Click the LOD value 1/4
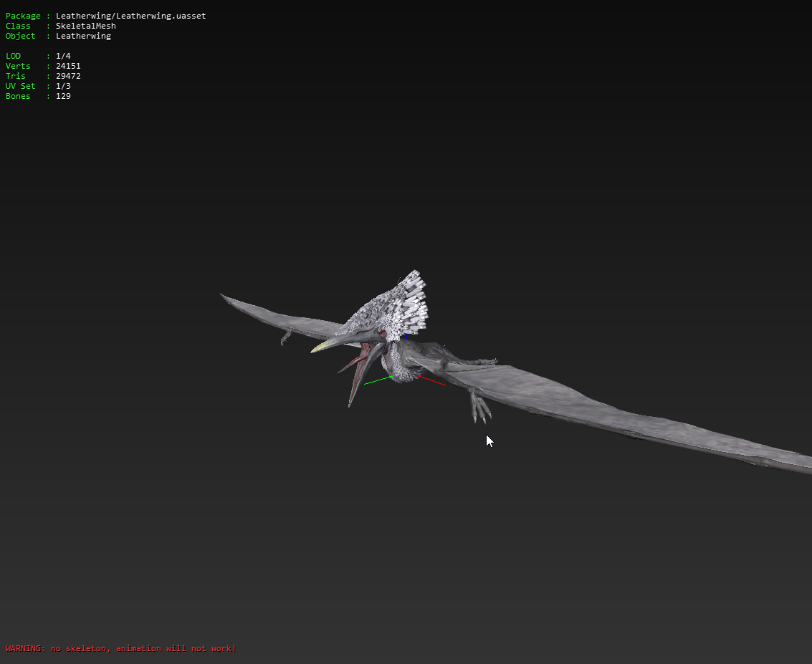Viewport: 812px width, 664px height. pyautogui.click(x=63, y=56)
